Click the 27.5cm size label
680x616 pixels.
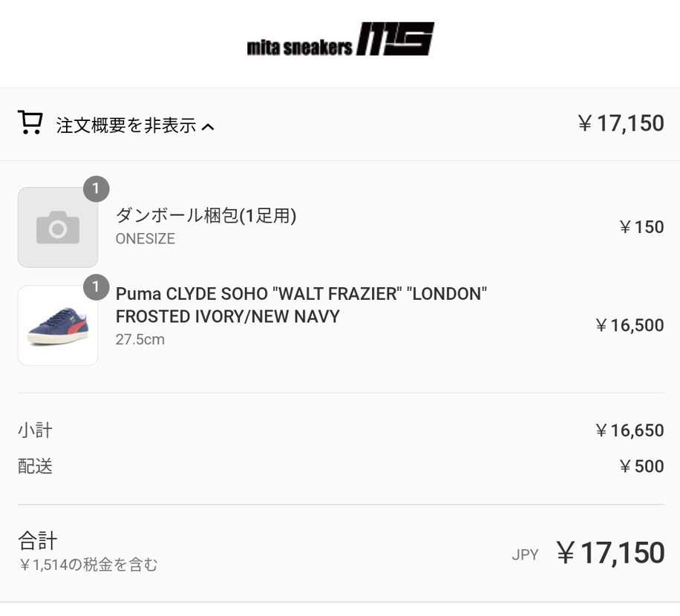[x=140, y=340]
